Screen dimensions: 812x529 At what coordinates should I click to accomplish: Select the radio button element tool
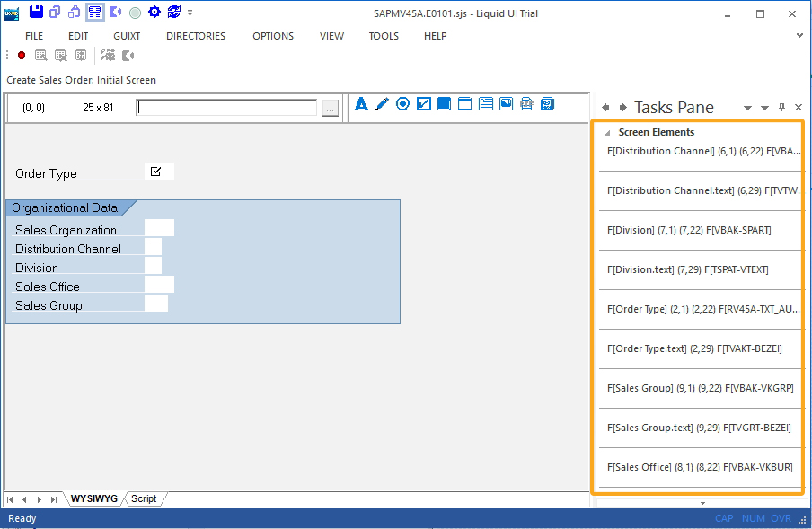(402, 104)
